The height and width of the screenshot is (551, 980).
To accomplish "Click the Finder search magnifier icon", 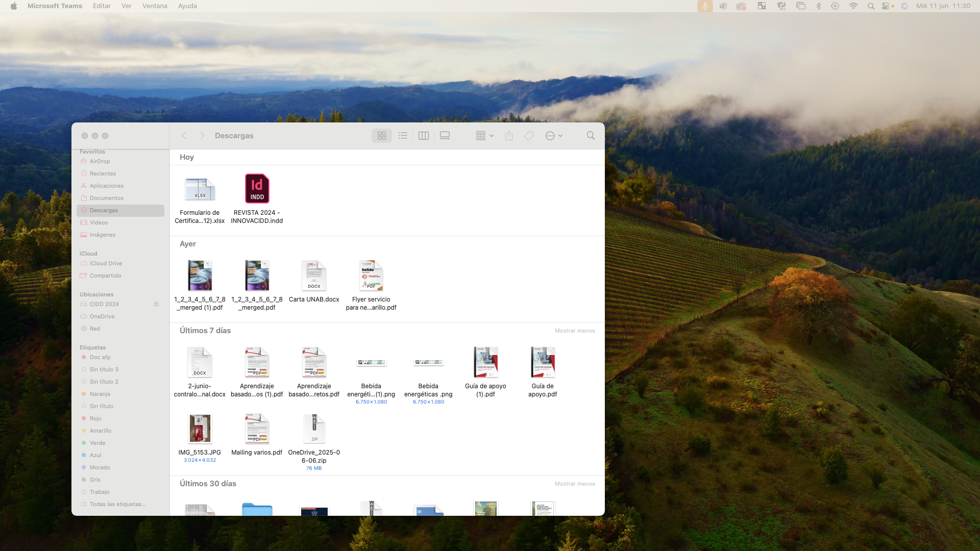I will [x=591, y=136].
